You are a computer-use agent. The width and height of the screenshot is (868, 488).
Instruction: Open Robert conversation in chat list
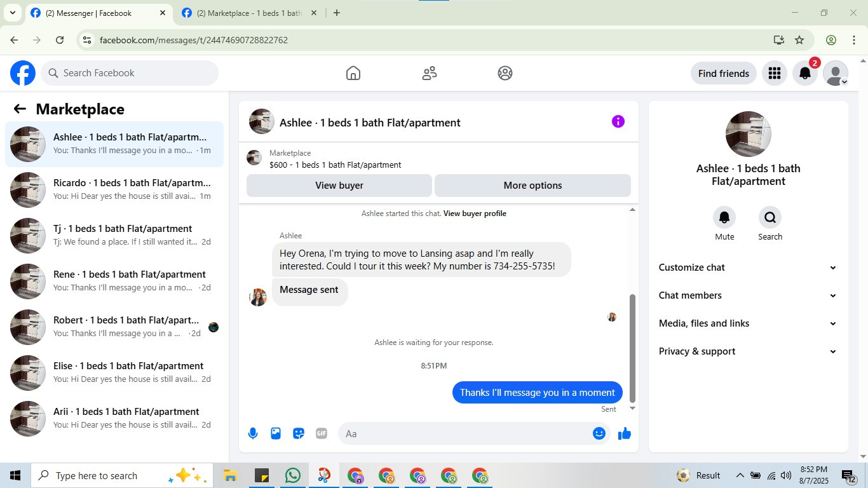114,327
